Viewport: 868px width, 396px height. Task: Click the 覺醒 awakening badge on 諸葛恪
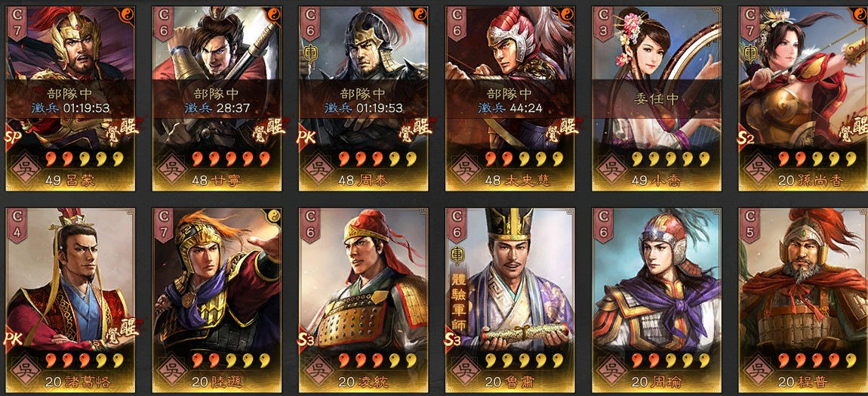click(122, 328)
